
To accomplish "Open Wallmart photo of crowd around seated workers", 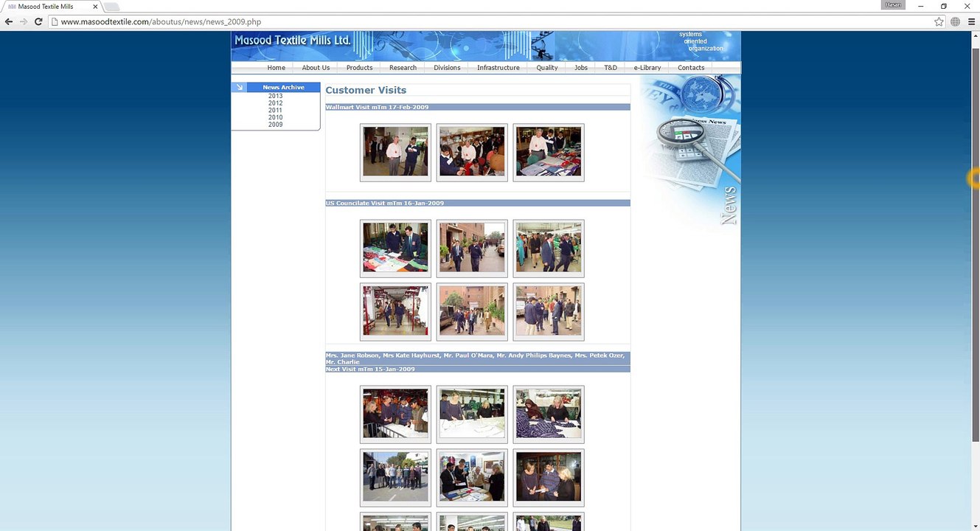I will (x=472, y=152).
